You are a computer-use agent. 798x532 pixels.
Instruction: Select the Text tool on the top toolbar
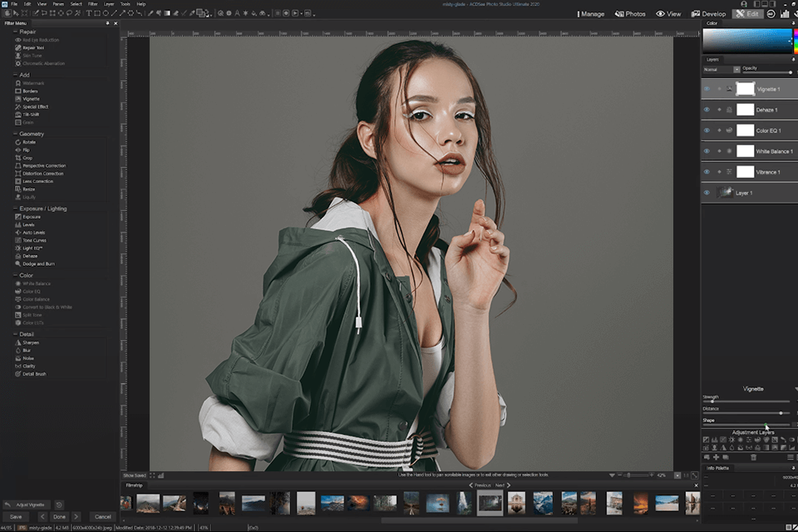point(89,12)
